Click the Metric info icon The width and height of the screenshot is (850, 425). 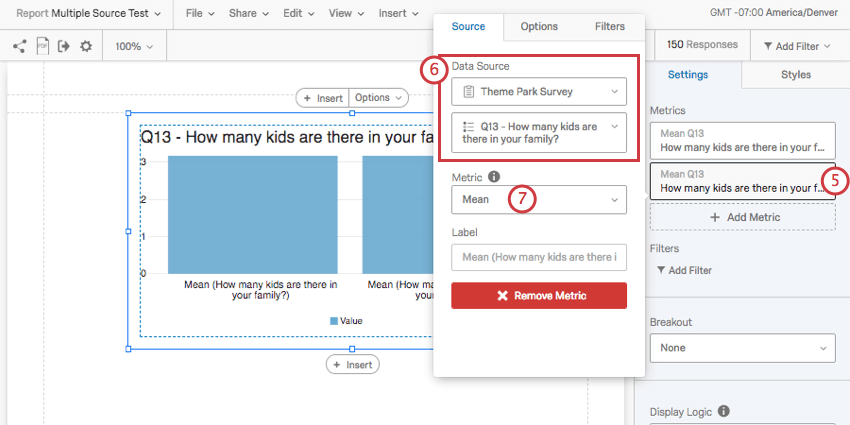494,177
